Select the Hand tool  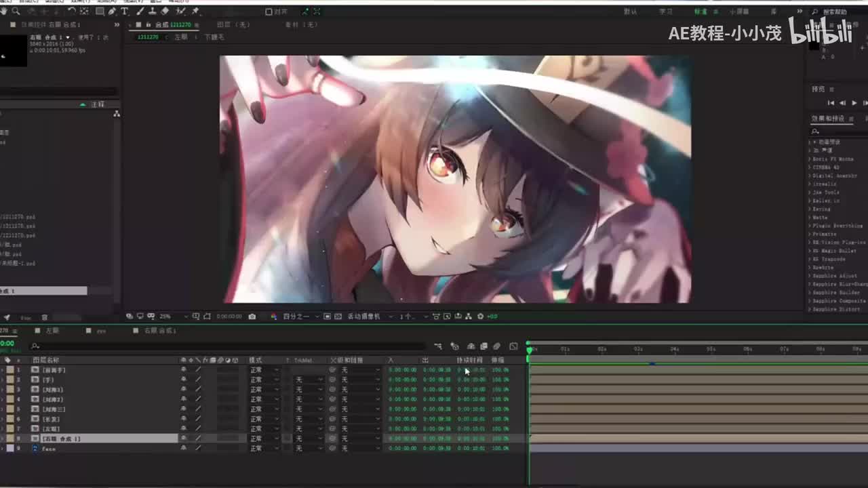click(x=4, y=12)
